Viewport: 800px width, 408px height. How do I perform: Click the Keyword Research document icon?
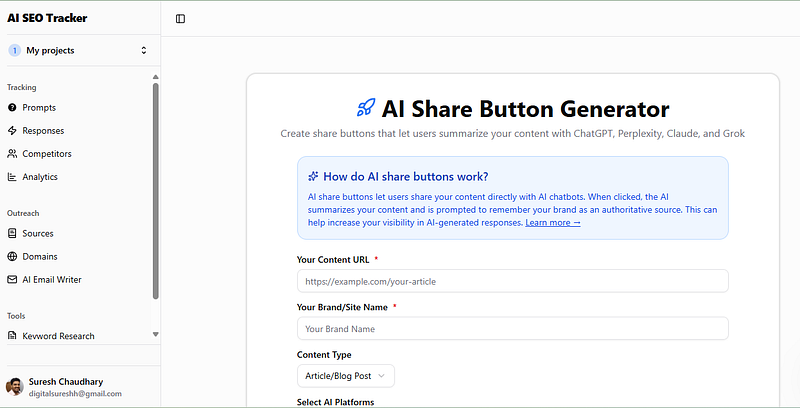(12, 336)
